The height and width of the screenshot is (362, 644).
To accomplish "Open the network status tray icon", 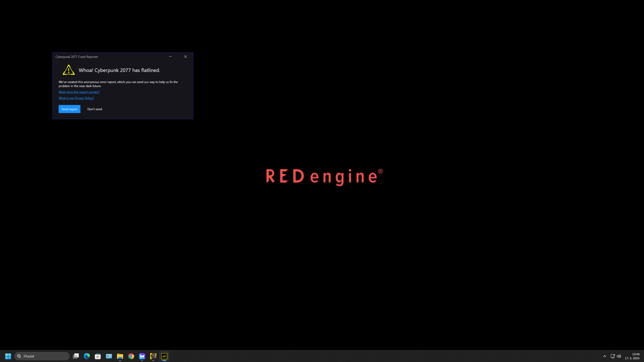I will click(x=613, y=356).
